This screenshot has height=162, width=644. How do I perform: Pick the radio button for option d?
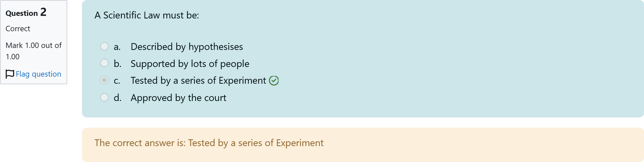point(104,97)
